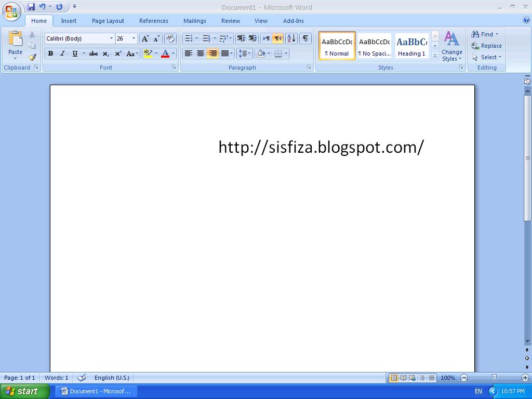532x399 pixels.
Task: Switch to Web Layout view
Action: pyautogui.click(x=413, y=378)
